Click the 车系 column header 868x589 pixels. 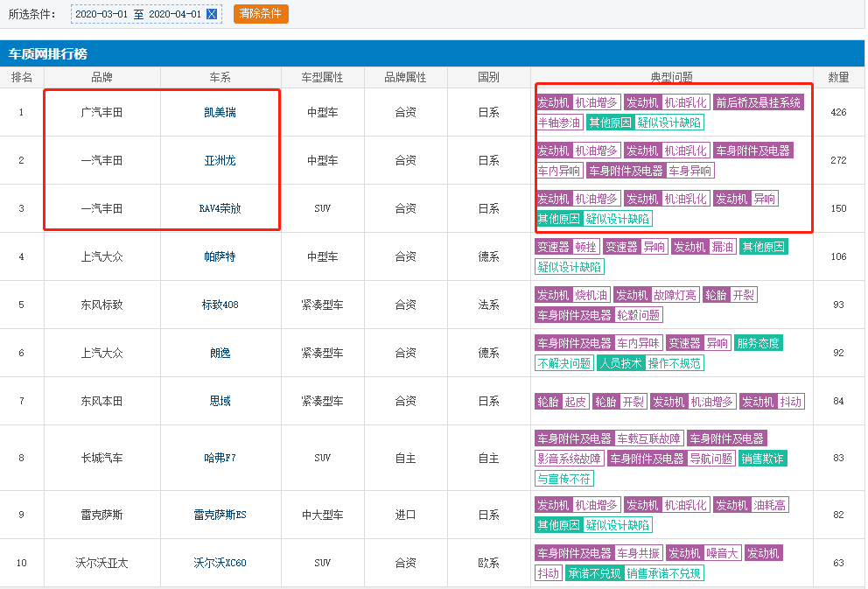coord(220,78)
